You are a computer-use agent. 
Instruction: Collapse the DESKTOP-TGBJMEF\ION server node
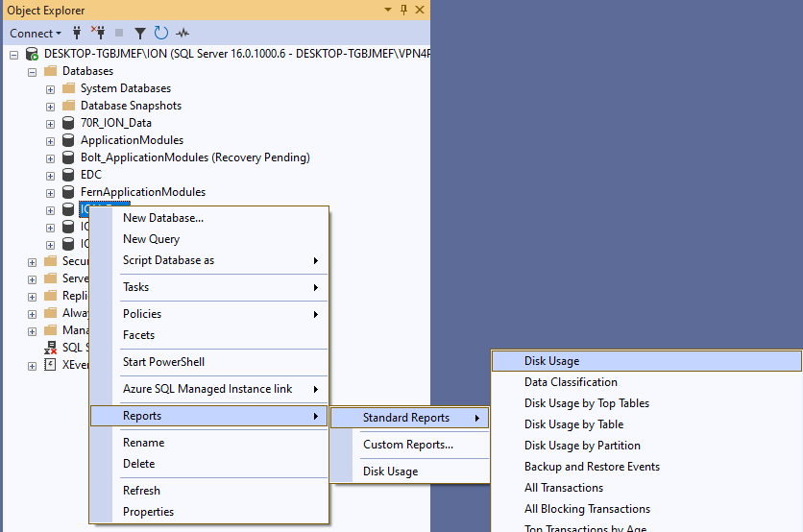click(13, 55)
